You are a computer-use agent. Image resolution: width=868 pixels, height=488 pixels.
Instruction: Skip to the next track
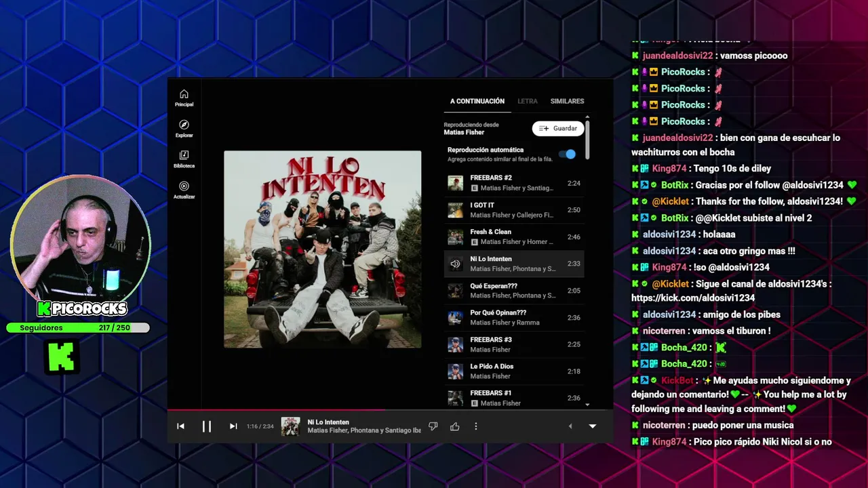click(233, 426)
